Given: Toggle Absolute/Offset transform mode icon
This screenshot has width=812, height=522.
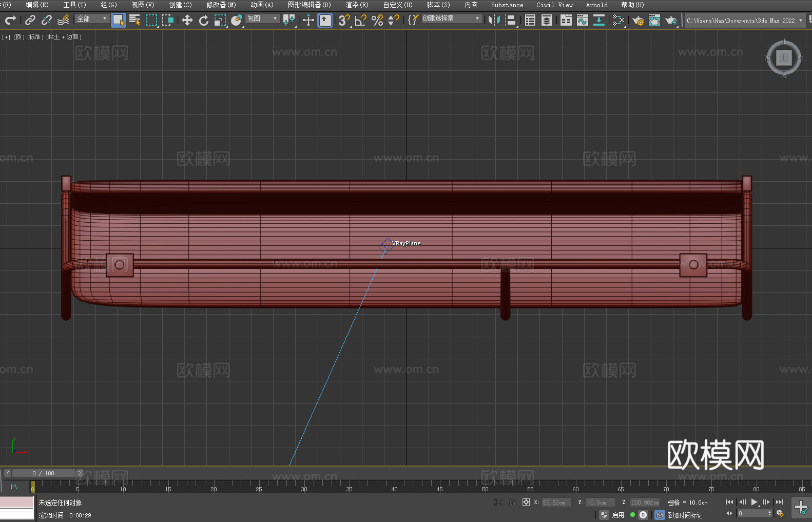Looking at the screenshot, I should pyautogui.click(x=526, y=502).
